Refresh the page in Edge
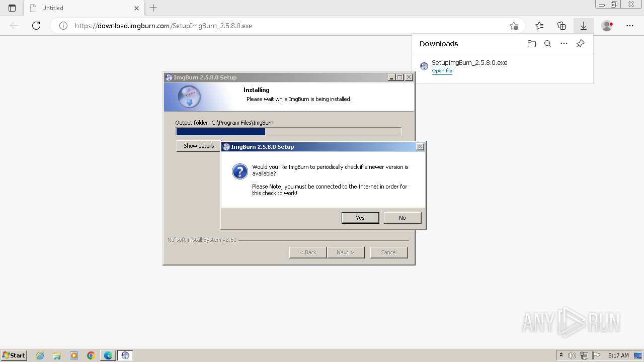This screenshot has width=644, height=362. tap(36, 26)
